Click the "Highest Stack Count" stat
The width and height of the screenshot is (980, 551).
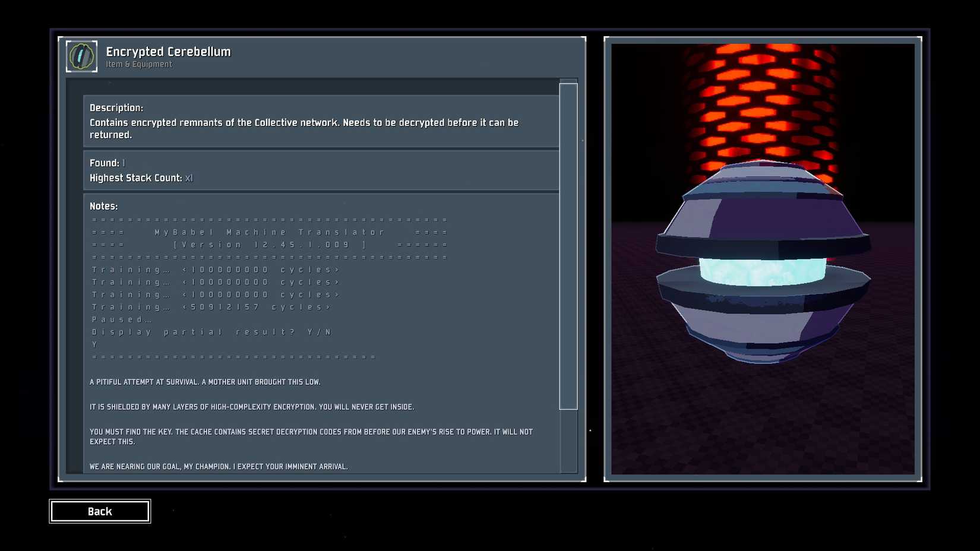coord(141,178)
